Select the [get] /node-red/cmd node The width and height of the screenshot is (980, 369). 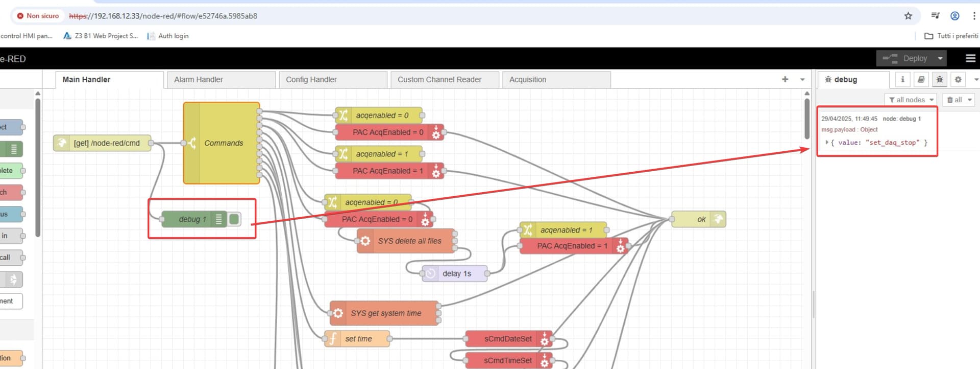[102, 143]
